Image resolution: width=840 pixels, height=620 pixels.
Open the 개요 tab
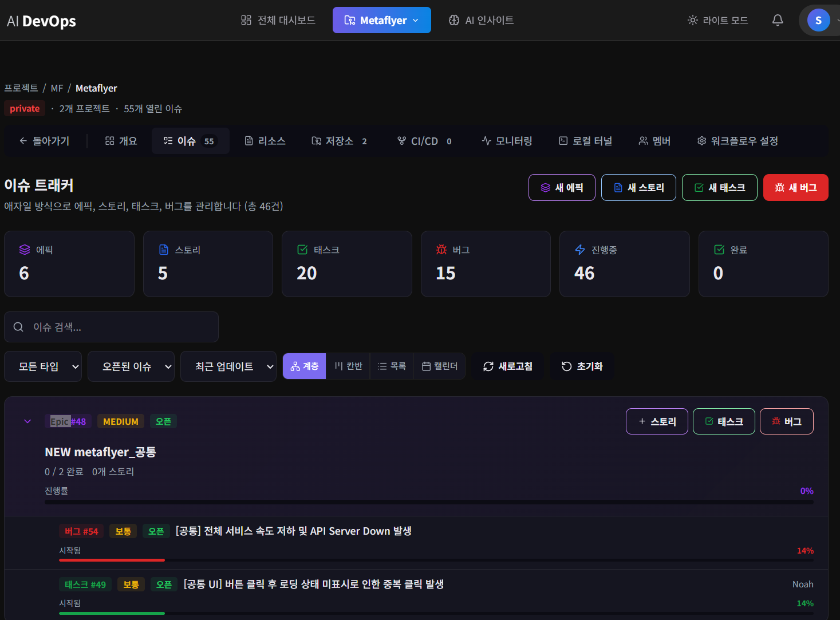point(121,141)
